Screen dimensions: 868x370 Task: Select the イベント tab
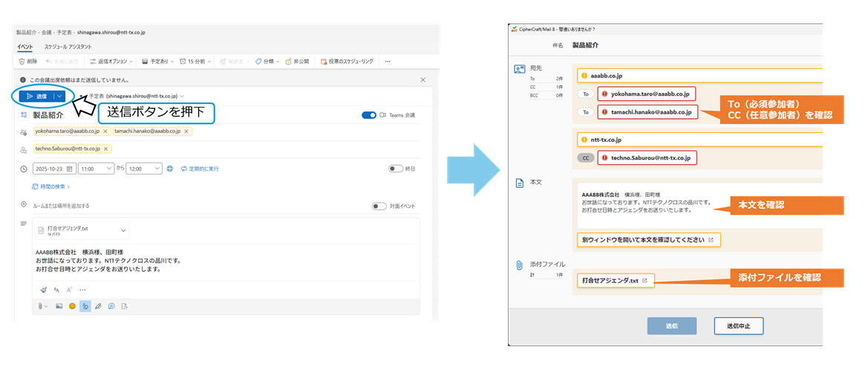pyautogui.click(x=25, y=46)
